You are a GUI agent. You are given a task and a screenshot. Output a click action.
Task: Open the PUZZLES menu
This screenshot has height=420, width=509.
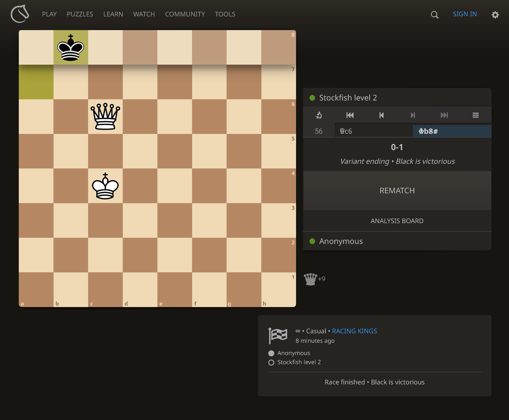(80, 14)
